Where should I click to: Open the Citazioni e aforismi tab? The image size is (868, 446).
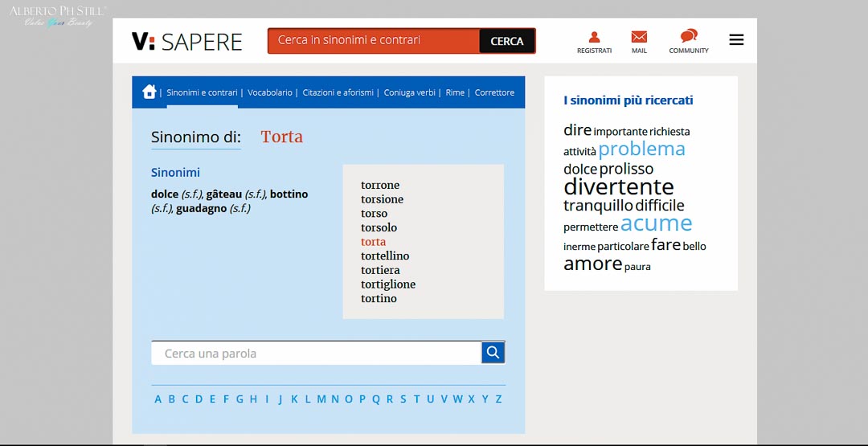click(x=338, y=92)
